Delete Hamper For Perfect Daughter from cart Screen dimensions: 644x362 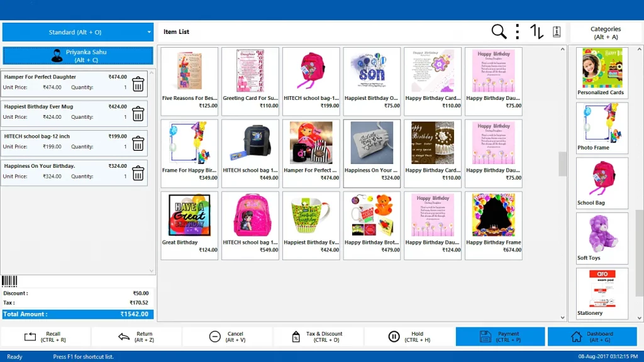point(138,84)
